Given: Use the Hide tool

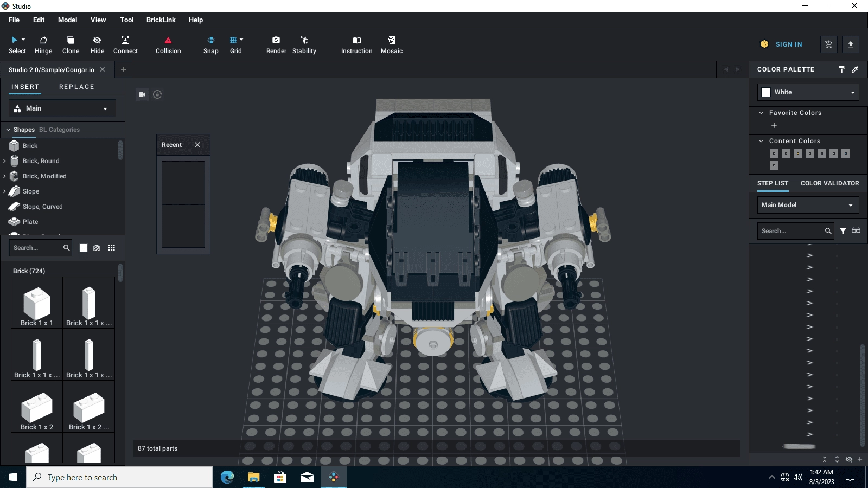Looking at the screenshot, I should (97, 45).
